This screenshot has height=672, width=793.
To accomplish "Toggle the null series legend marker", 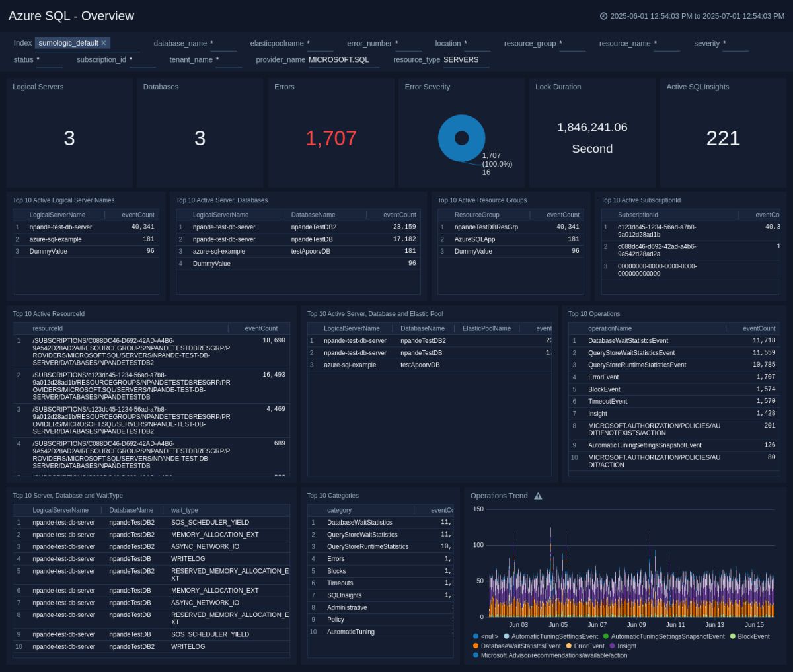I will pyautogui.click(x=476, y=636).
